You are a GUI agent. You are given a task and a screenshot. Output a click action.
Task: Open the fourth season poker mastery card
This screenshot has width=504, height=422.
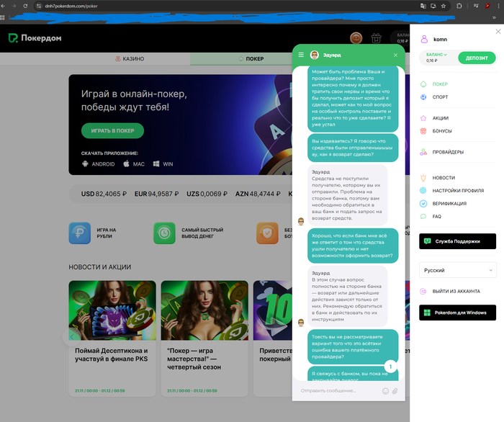(x=204, y=338)
